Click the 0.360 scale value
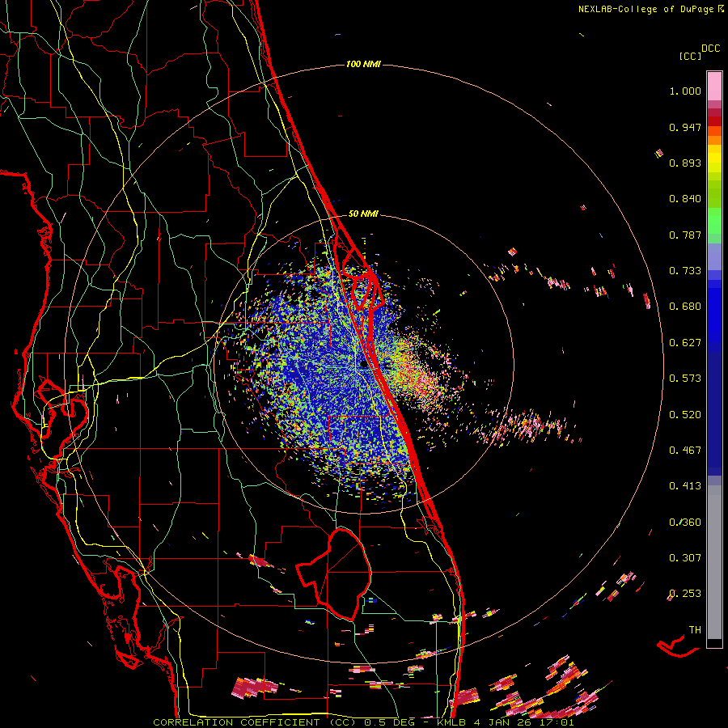Image resolution: width=728 pixels, height=728 pixels. [685, 523]
